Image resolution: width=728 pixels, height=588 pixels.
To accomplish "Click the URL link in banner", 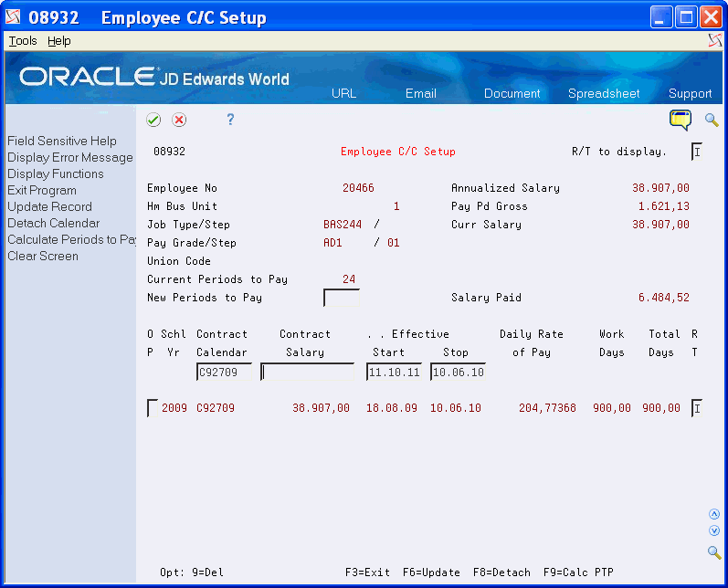I will 344,93.
